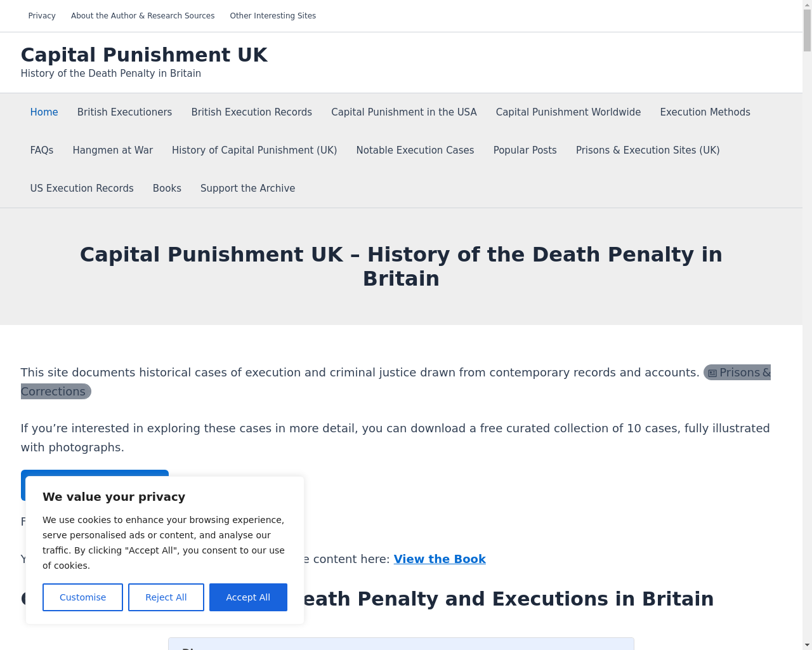Open Capital Punishment Worldwide page

pyautogui.click(x=568, y=112)
